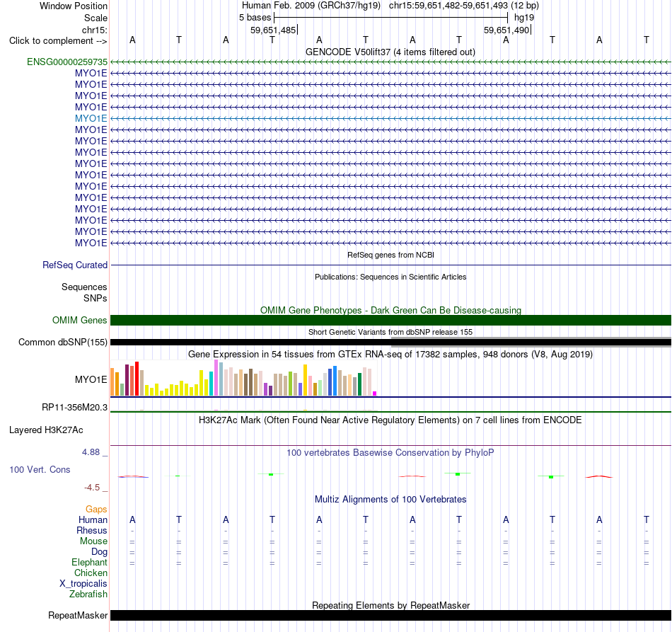This screenshot has width=672, height=632.
Task: Select the Mouse alignment row label
Action: pos(93,541)
